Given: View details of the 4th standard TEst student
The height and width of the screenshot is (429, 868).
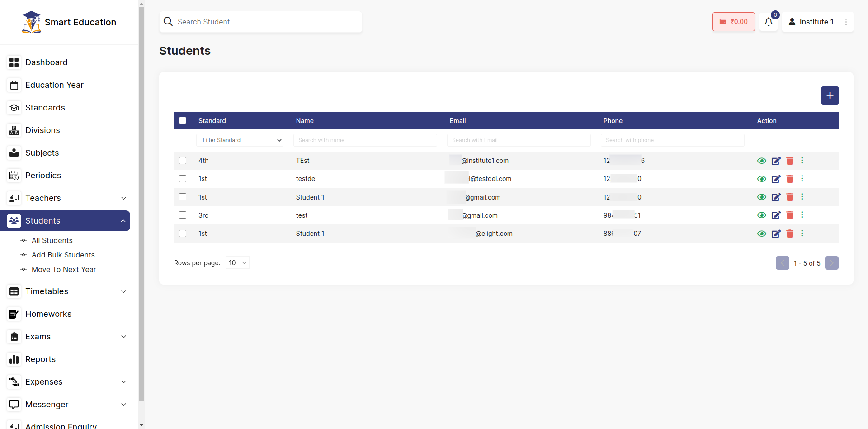Looking at the screenshot, I should 761,161.
